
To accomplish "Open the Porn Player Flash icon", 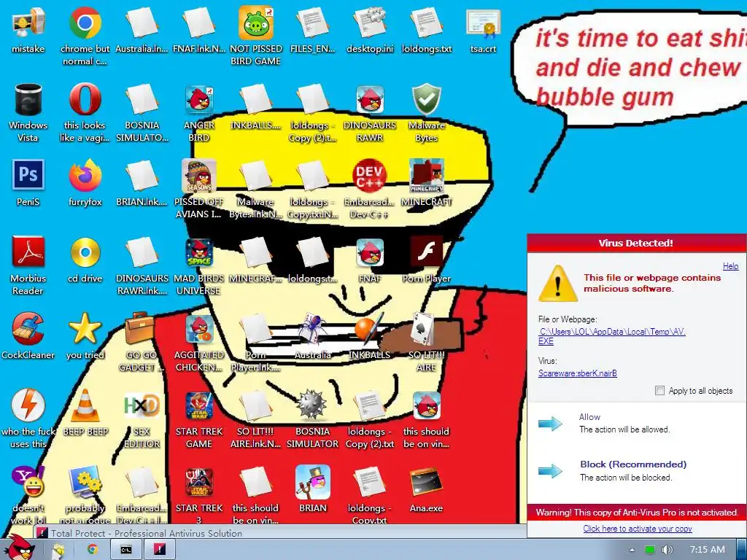I will pyautogui.click(x=426, y=252).
